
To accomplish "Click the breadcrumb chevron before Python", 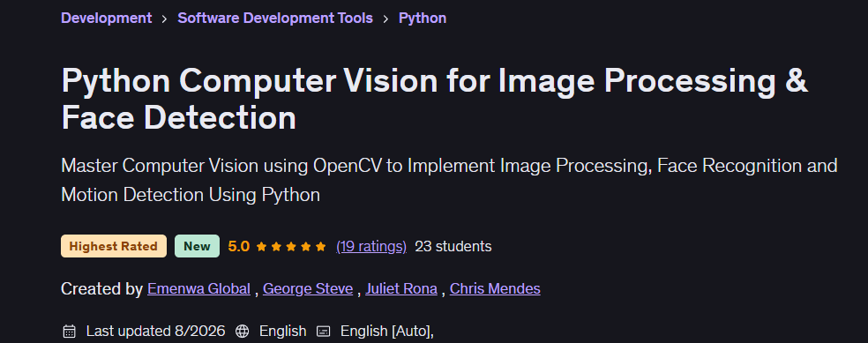I will point(385,19).
